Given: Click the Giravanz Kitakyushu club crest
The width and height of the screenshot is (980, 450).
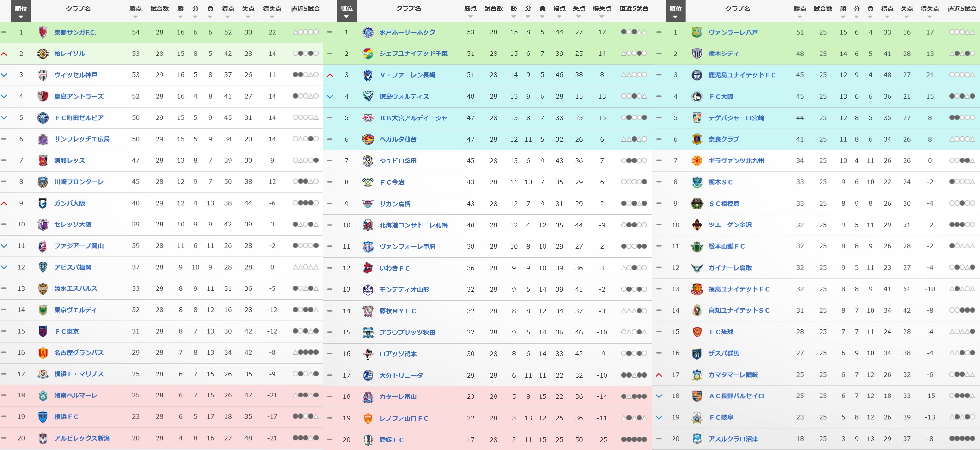Looking at the screenshot, I should coord(697,161).
